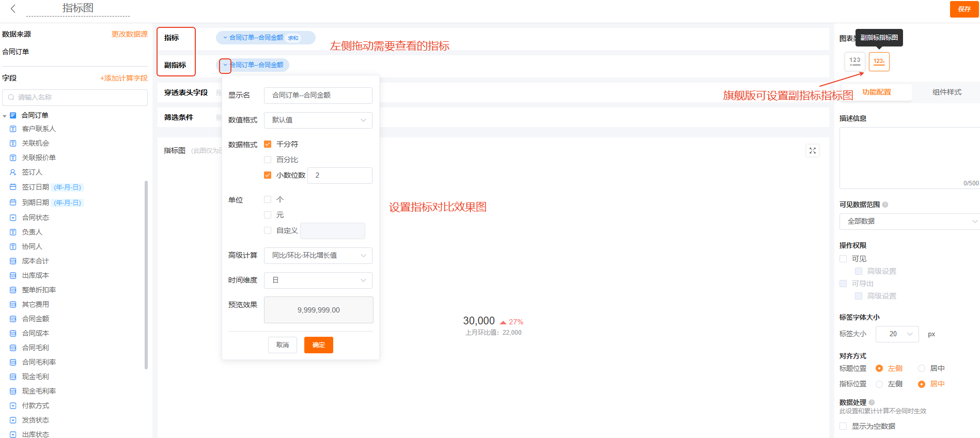Switch to the 组件样式 tab
The height and width of the screenshot is (438, 980).
click(x=946, y=92)
